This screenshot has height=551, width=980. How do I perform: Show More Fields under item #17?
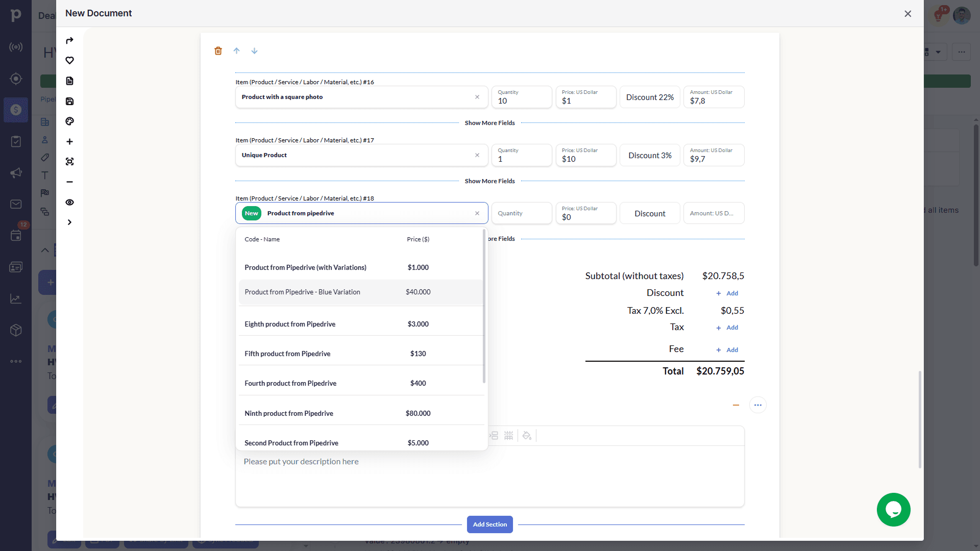[x=489, y=181]
